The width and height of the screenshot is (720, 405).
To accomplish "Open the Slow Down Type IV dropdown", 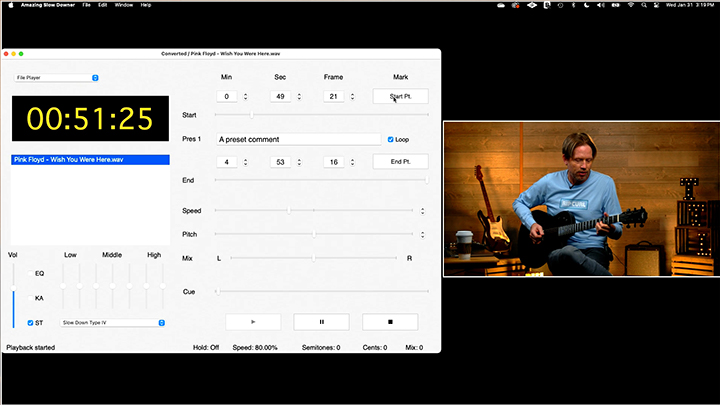I will click(x=112, y=323).
